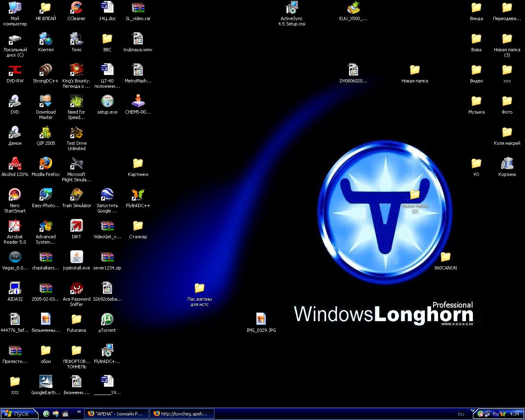Open the VO folder
Viewport: 525px width, 420px height.
(x=476, y=167)
